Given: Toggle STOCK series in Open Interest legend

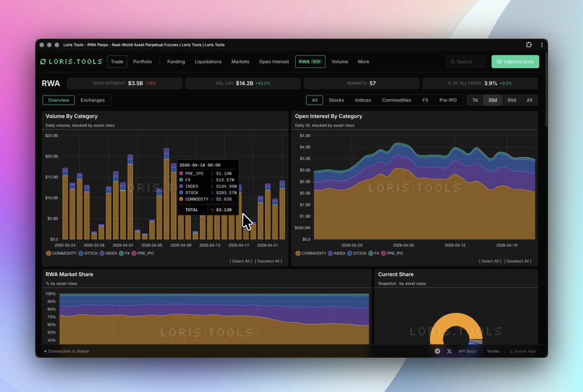Looking at the screenshot, I should pos(357,254).
